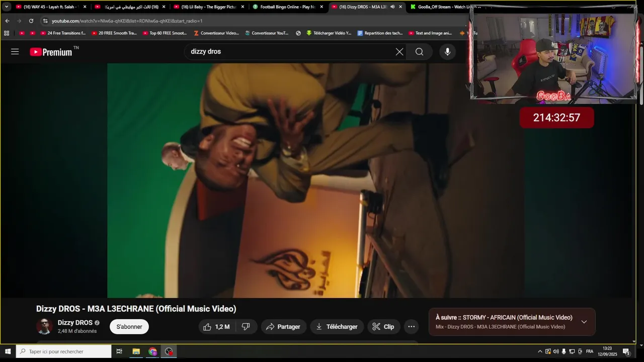Go forward with the browser forward arrow
The image size is (644, 362).
[x=19, y=21]
